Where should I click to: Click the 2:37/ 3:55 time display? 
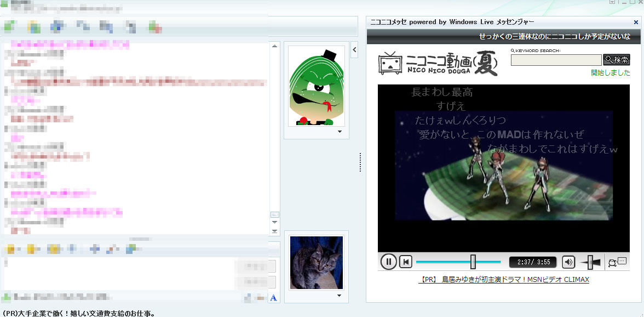click(533, 262)
